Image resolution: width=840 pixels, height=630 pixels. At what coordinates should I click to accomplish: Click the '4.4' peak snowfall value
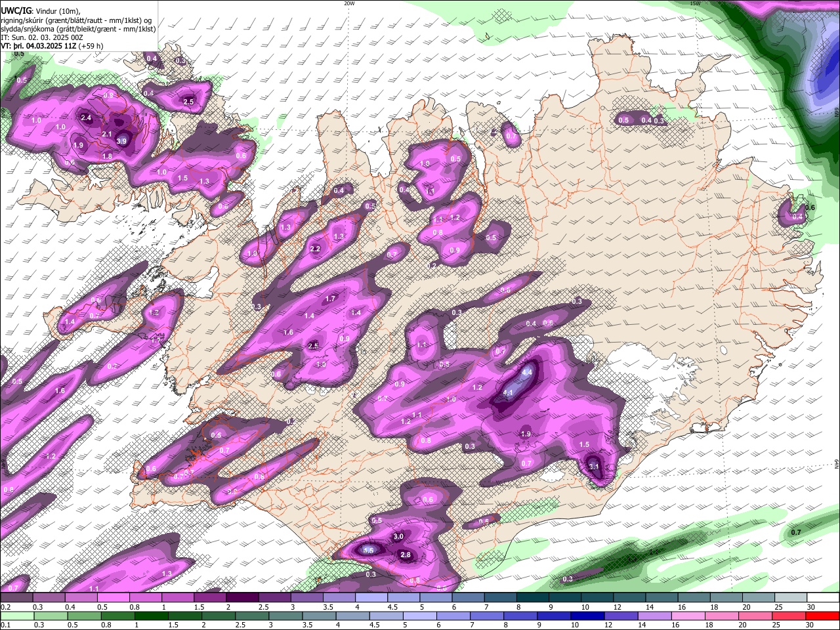526,371
